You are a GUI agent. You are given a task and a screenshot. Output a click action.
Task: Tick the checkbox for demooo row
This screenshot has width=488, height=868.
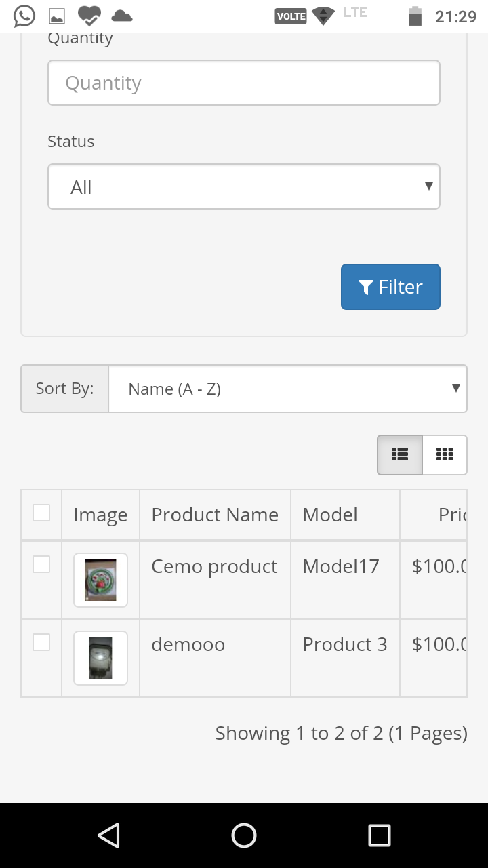coord(41,642)
